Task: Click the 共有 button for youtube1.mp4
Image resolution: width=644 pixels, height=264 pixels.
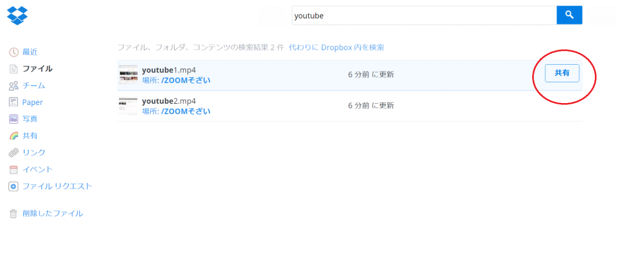Action: tap(562, 74)
